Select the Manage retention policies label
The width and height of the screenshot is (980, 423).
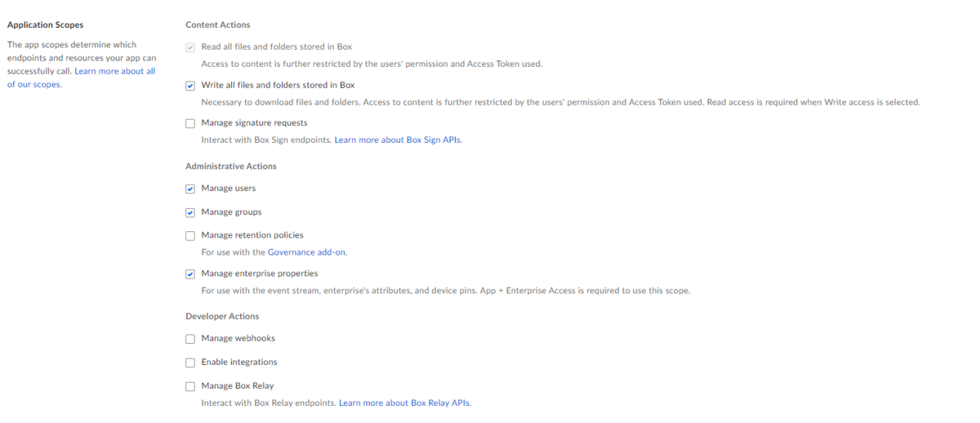click(x=252, y=235)
